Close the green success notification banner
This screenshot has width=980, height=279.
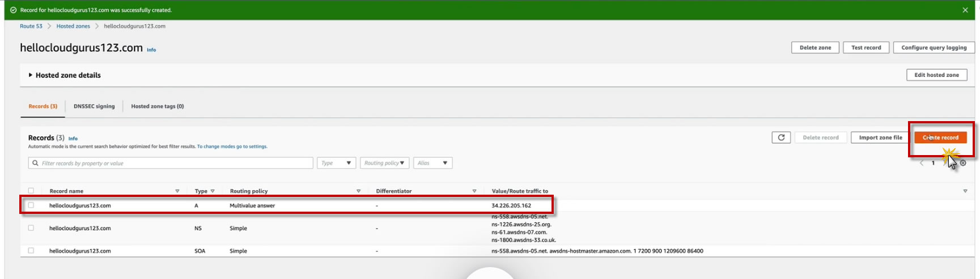[x=965, y=10]
